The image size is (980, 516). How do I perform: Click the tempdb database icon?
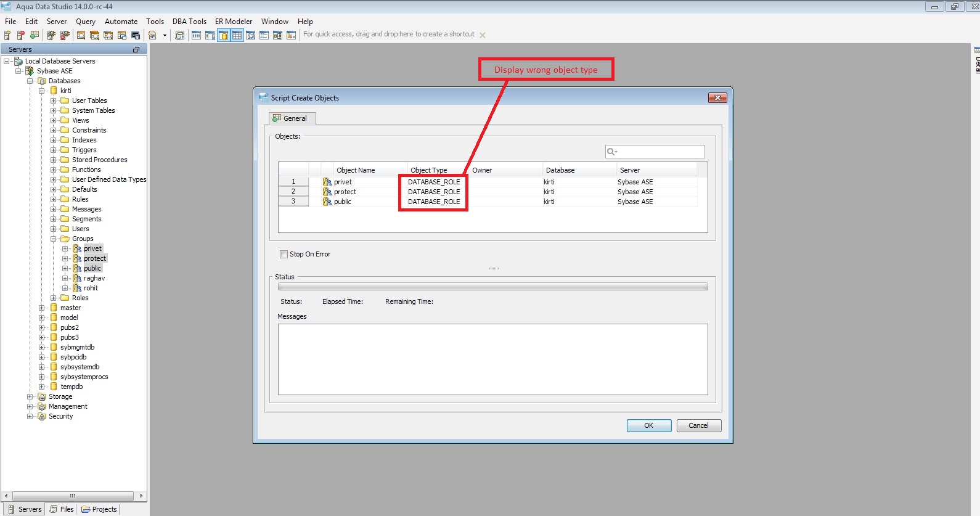tap(54, 387)
